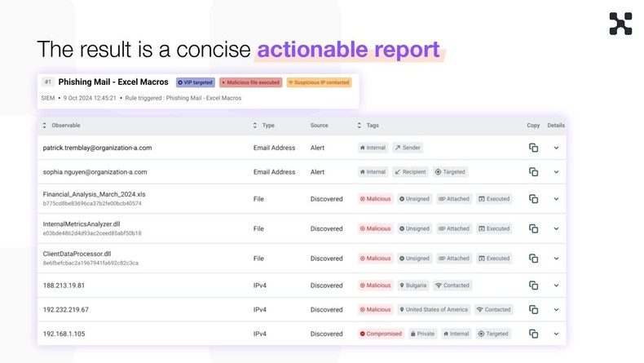This screenshot has width=644, height=363.
Task: Click the Suspicious IP contacted badge
Action: [319, 82]
